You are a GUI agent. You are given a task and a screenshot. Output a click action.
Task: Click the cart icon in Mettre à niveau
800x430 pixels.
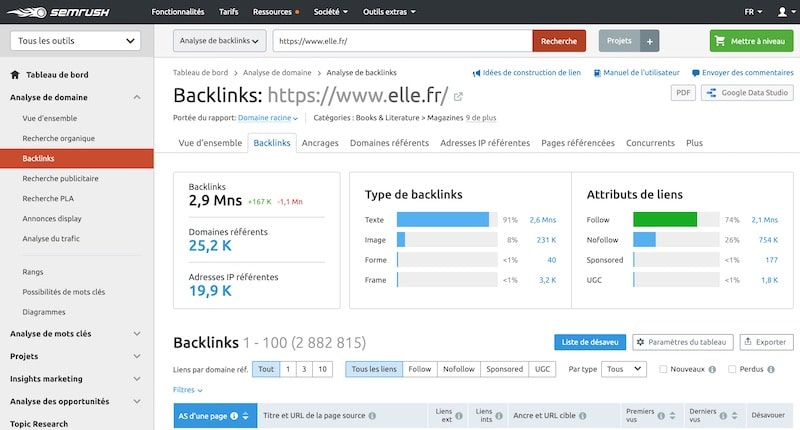[720, 41]
